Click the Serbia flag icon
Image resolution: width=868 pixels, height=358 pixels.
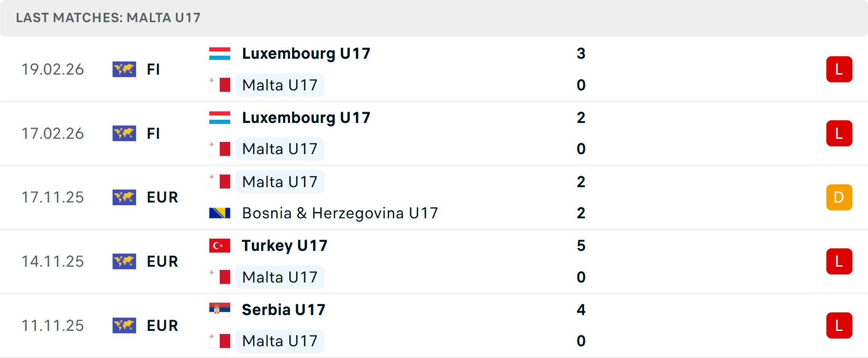coord(220,310)
